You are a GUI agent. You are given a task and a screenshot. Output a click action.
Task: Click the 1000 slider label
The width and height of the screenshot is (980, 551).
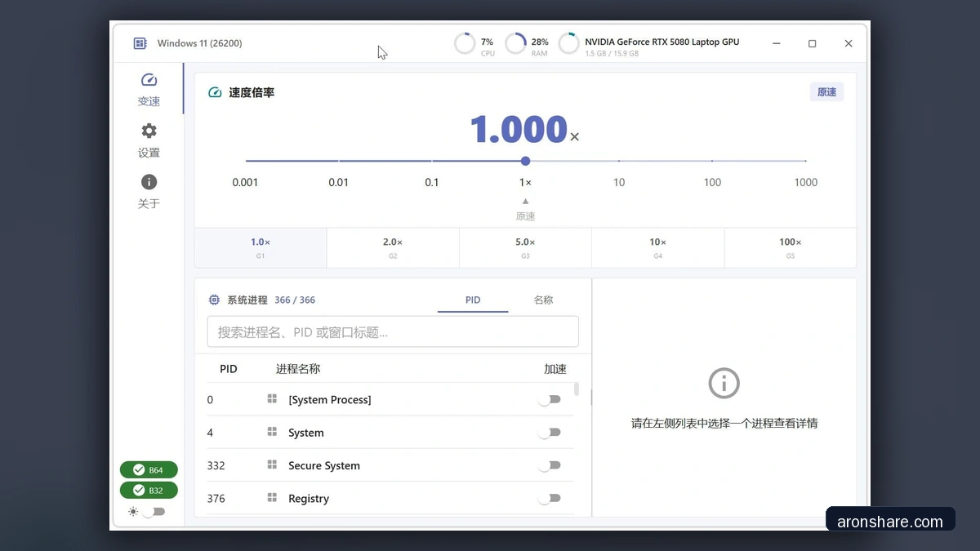tap(806, 182)
